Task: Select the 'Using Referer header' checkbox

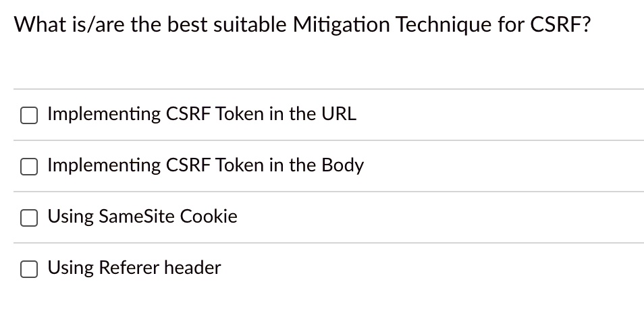Action: [x=29, y=269]
